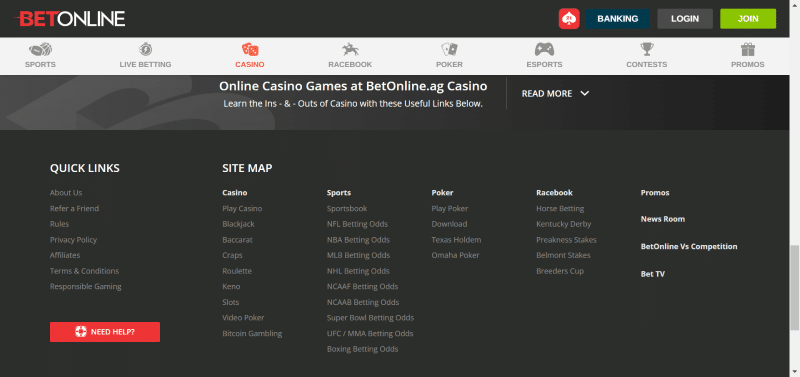Viewport: 800px width, 377px height.
Task: Open the Breeders Cup link
Action: pyautogui.click(x=560, y=271)
